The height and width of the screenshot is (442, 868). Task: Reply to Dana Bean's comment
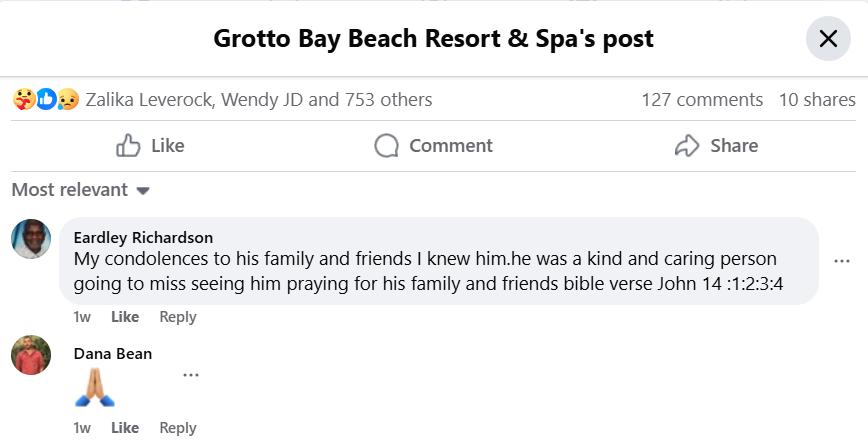tap(178, 428)
